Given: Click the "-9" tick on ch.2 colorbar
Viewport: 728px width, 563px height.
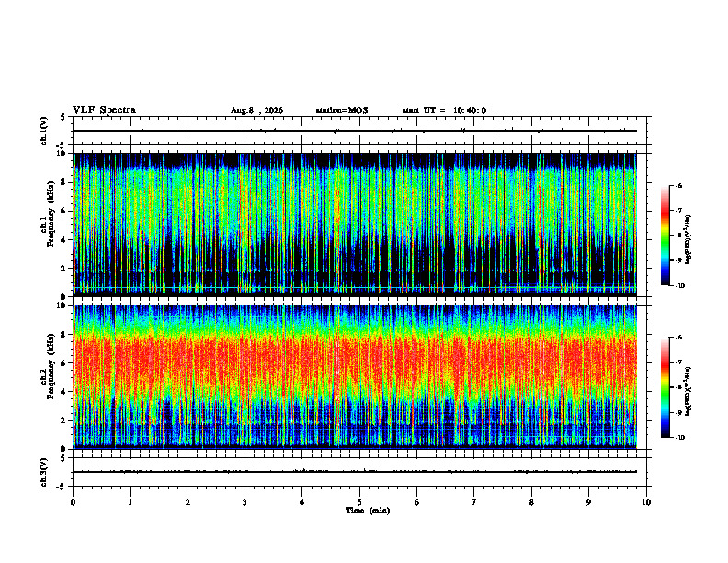Looking at the screenshot, I should (678, 412).
